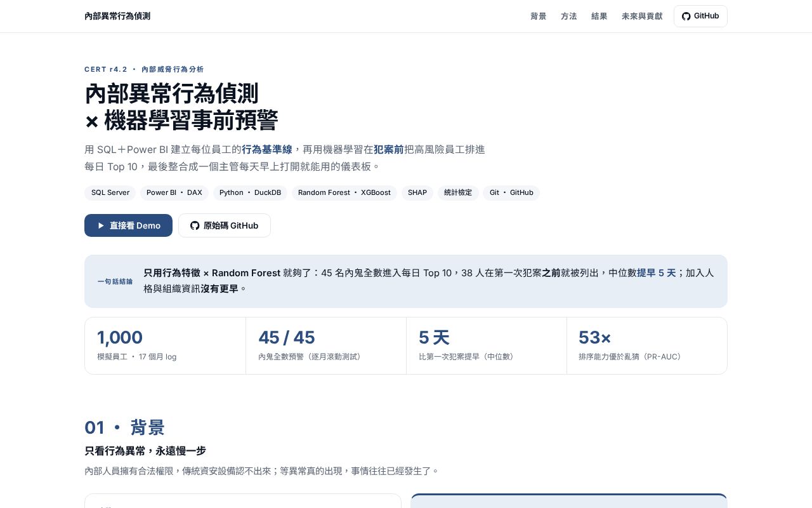812x508 pixels.
Task: Launch the 直接看 Demo button
Action: 128,225
